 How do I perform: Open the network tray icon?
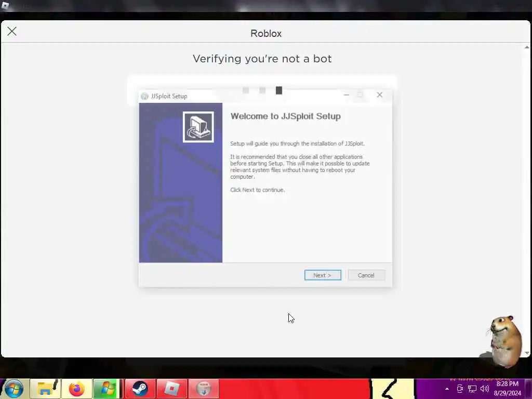tap(472, 389)
